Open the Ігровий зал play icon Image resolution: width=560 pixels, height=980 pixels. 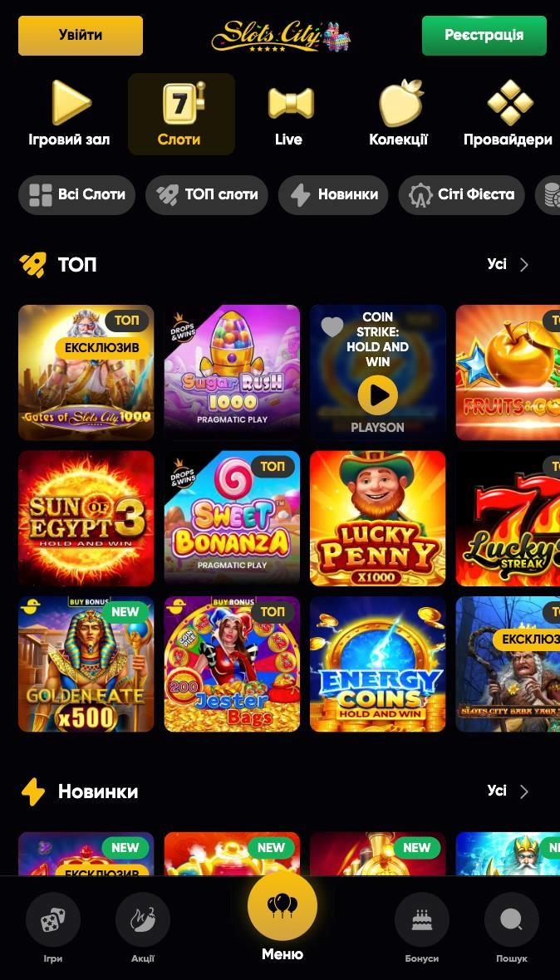70,102
